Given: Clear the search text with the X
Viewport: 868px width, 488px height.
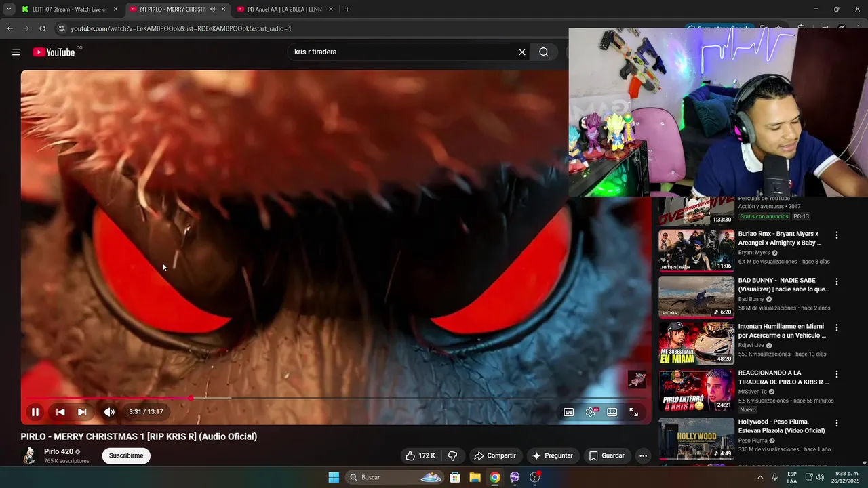Looking at the screenshot, I should (522, 52).
